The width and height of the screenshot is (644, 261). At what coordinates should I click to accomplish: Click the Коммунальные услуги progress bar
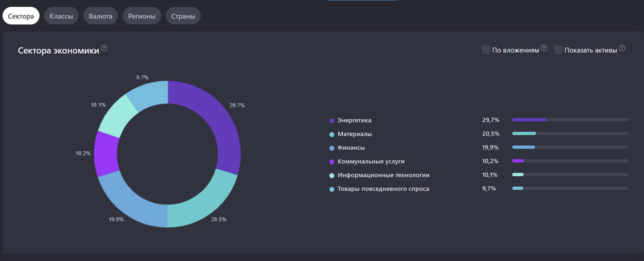(570, 161)
